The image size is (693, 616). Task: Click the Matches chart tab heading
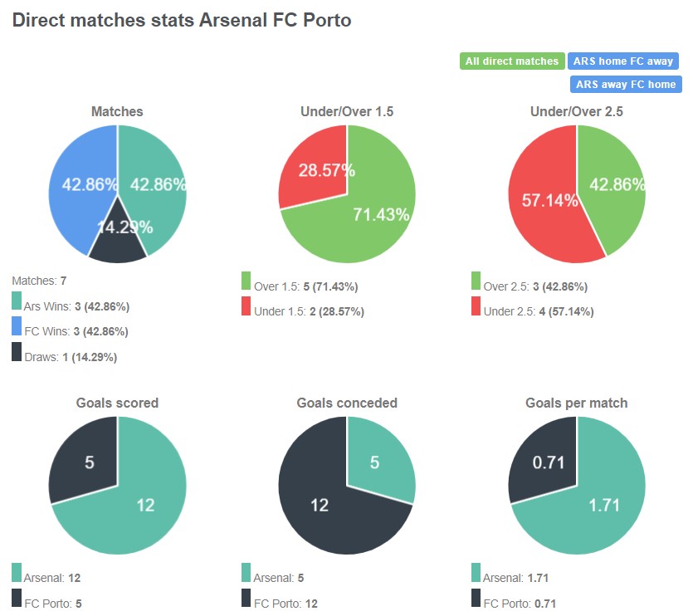[117, 110]
